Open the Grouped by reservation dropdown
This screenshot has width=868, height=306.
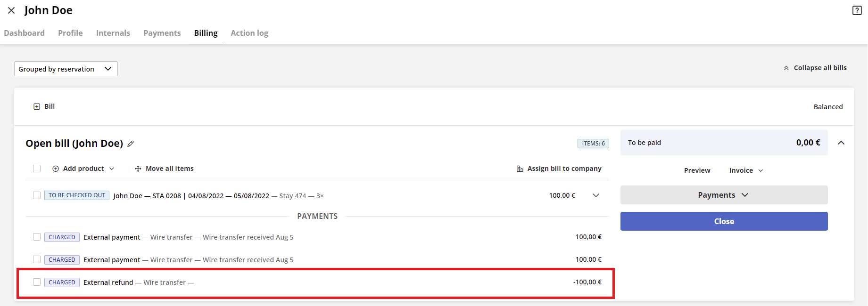66,69
